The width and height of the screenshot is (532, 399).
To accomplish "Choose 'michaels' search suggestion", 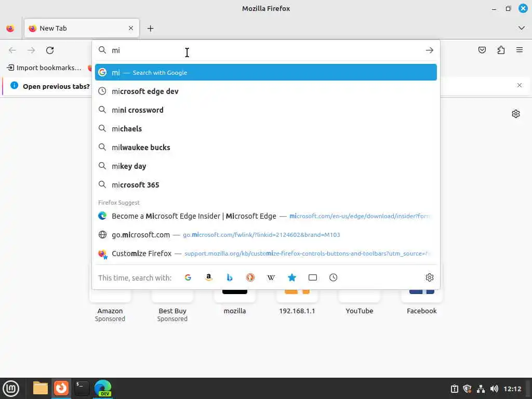I will tap(265, 129).
